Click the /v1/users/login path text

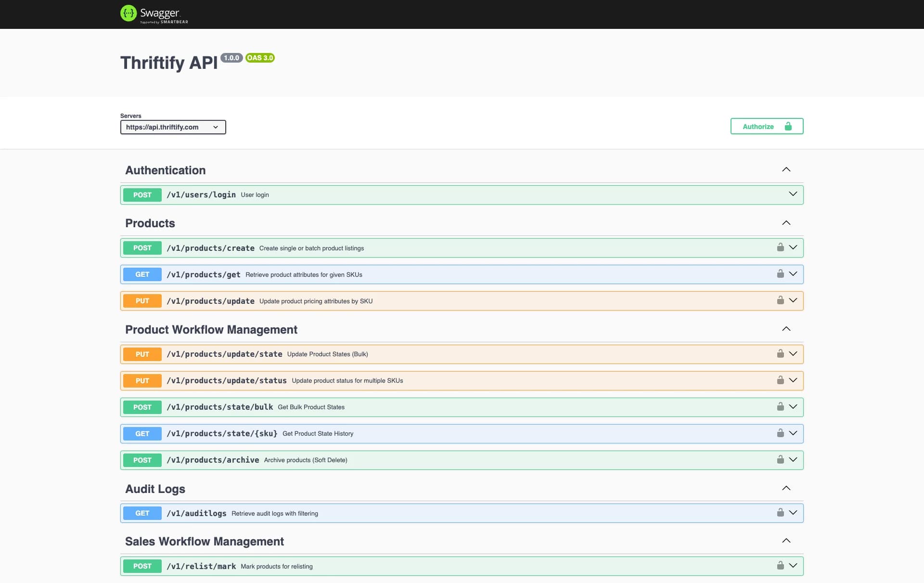pos(201,194)
